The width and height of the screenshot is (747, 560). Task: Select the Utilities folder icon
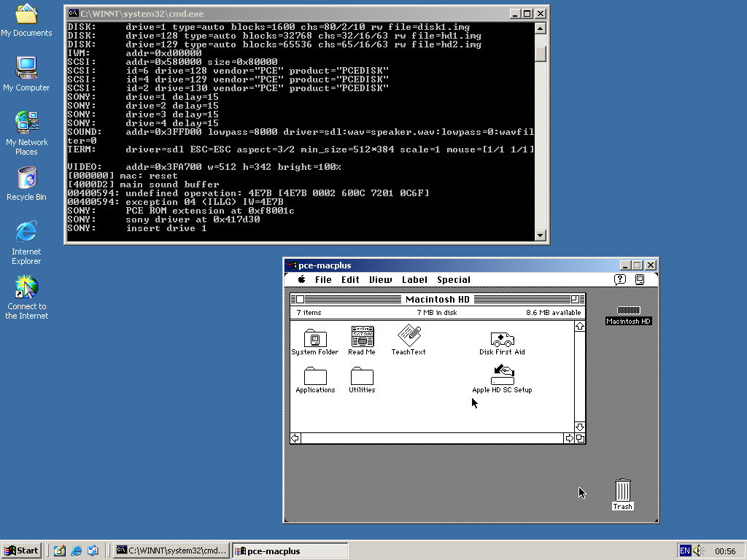tap(362, 376)
